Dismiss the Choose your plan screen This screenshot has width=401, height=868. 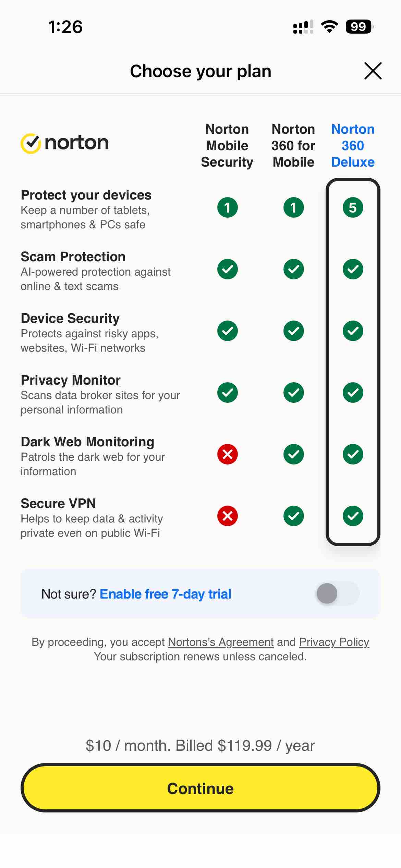[x=373, y=71]
